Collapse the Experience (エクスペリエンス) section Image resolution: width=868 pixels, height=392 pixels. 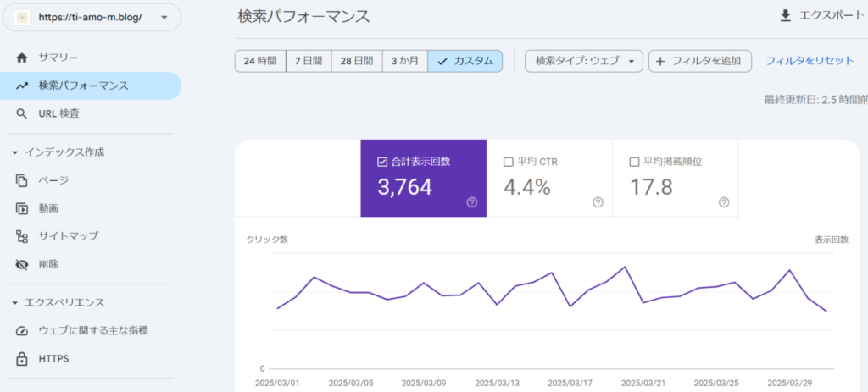click(x=15, y=302)
